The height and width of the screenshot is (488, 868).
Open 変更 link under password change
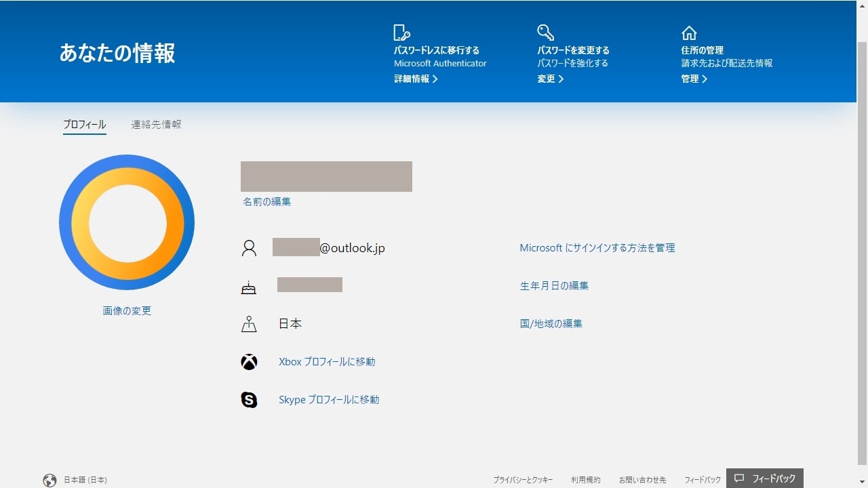[551, 79]
